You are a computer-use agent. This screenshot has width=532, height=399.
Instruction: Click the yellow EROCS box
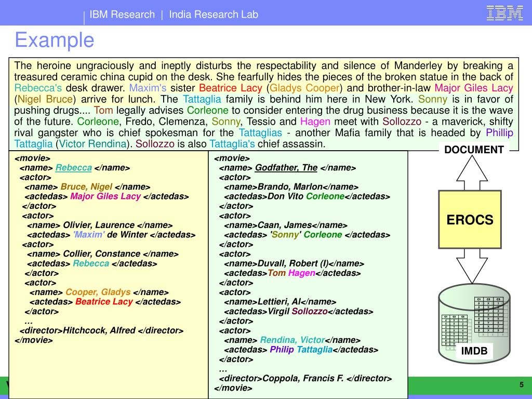coord(470,219)
